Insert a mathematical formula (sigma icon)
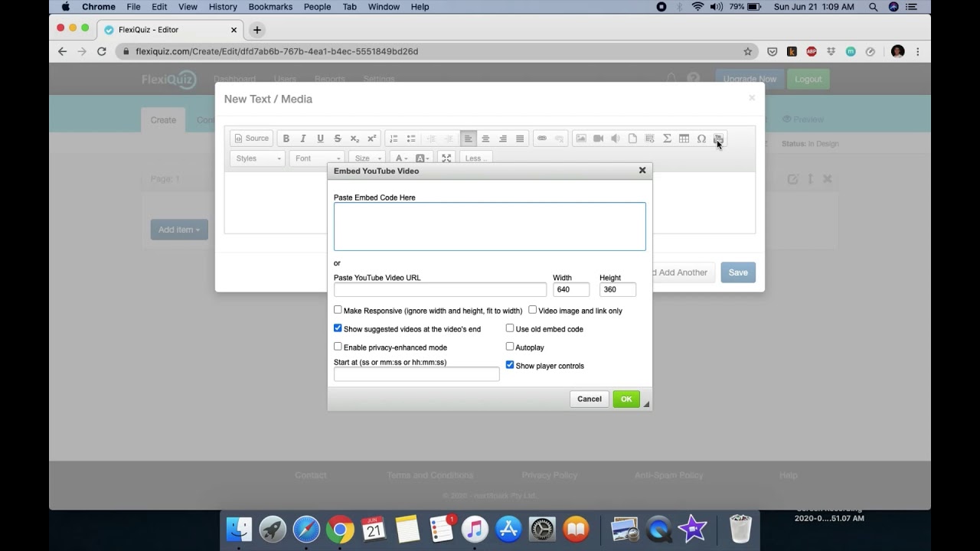The image size is (980, 551). click(667, 139)
